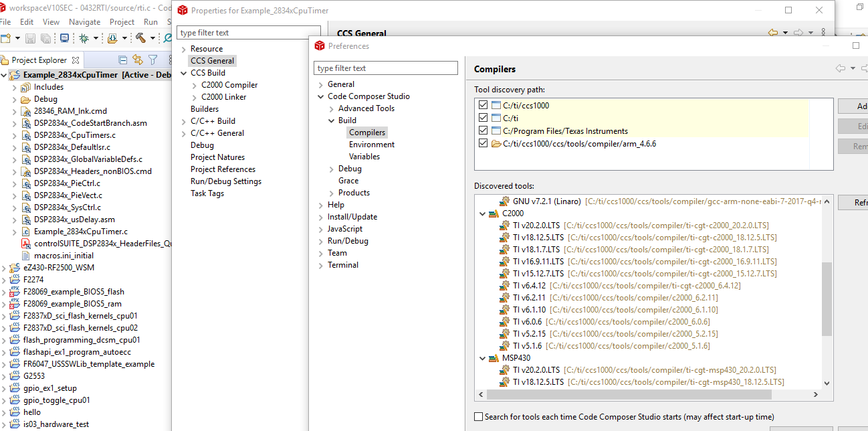This screenshot has height=431, width=868.
Task: Select C2000 Linker properties entry
Action: coord(224,97)
